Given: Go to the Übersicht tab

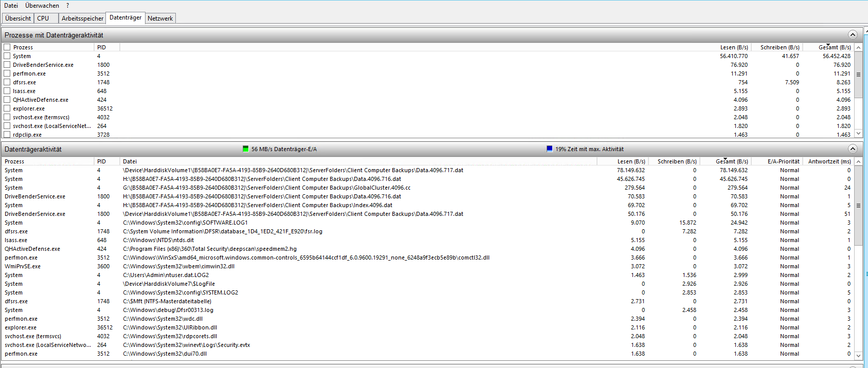Looking at the screenshot, I should (x=18, y=19).
